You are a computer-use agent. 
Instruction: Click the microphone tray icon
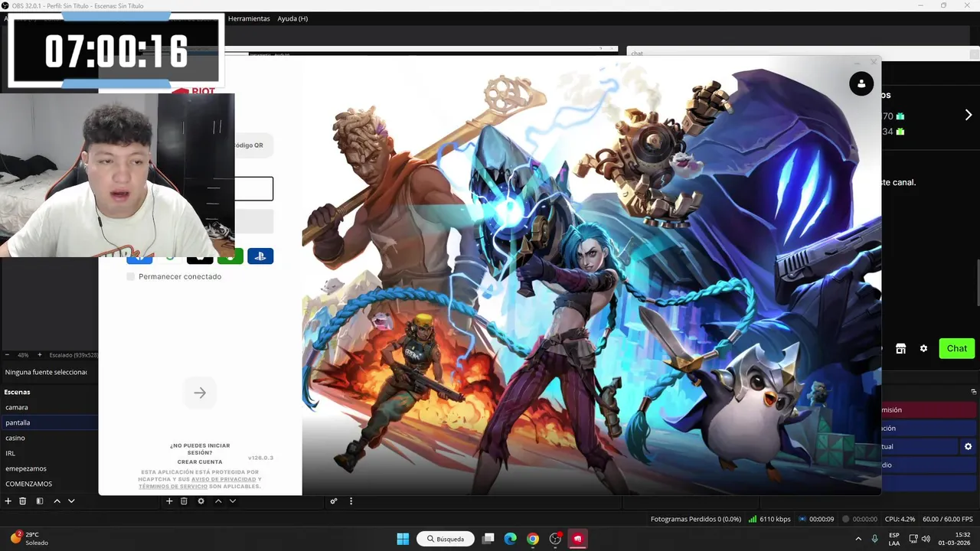tap(874, 539)
